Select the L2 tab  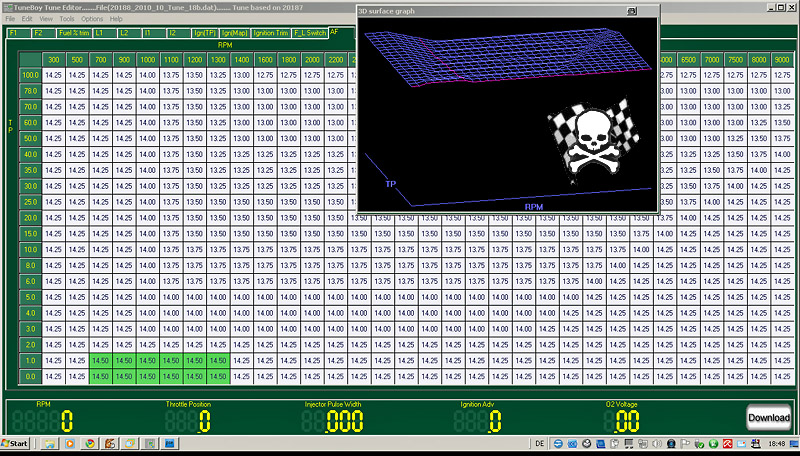pos(130,33)
